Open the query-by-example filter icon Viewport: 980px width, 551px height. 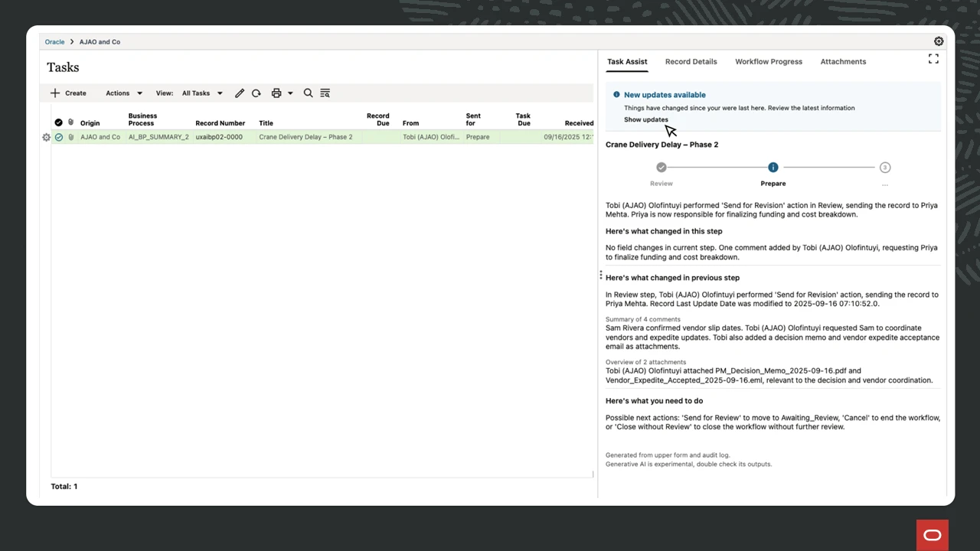(x=325, y=93)
